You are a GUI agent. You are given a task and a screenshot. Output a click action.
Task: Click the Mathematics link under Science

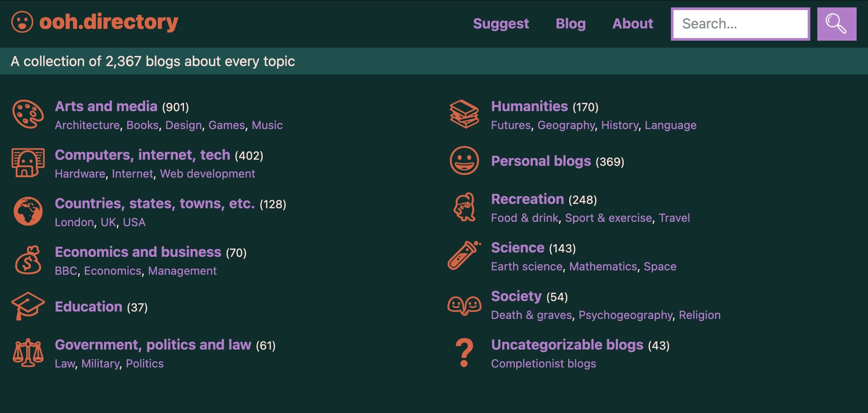point(604,266)
